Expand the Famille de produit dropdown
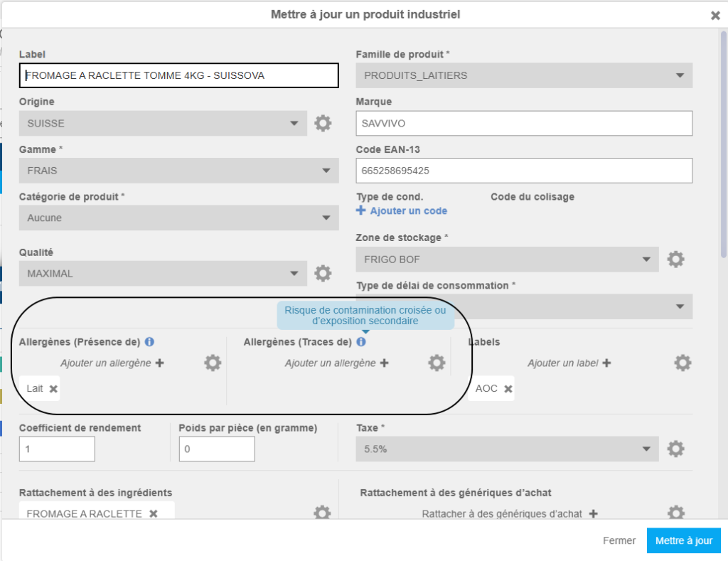The height and width of the screenshot is (561, 728). tap(524, 75)
